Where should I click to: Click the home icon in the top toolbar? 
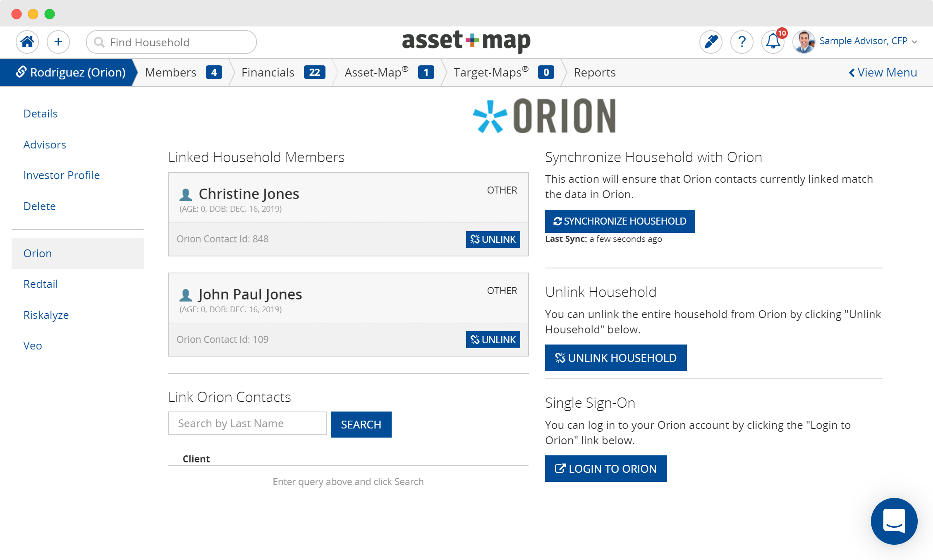(x=27, y=42)
